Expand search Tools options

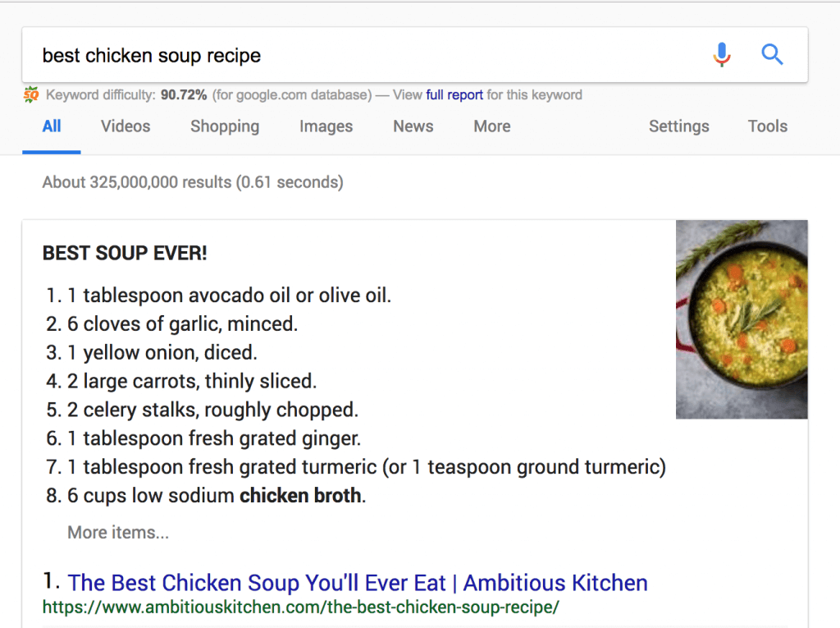(x=767, y=126)
